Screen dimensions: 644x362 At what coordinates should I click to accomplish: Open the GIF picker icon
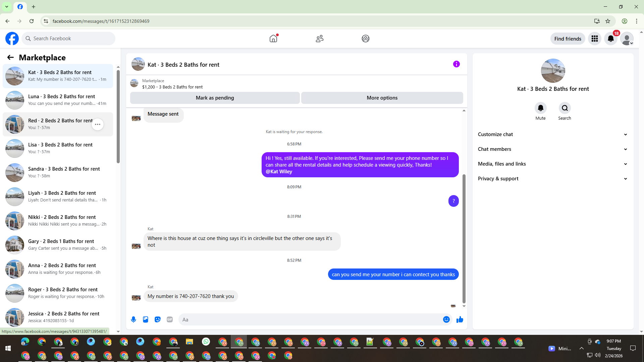click(x=170, y=319)
